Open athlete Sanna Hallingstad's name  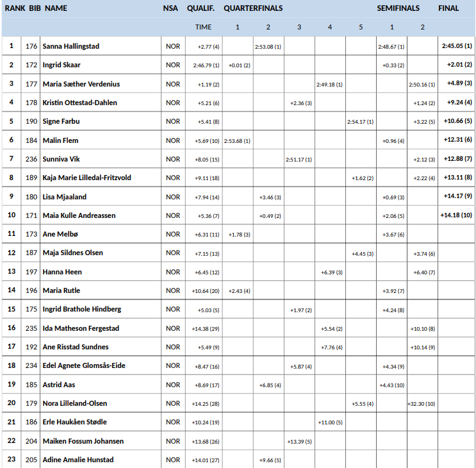click(70, 46)
